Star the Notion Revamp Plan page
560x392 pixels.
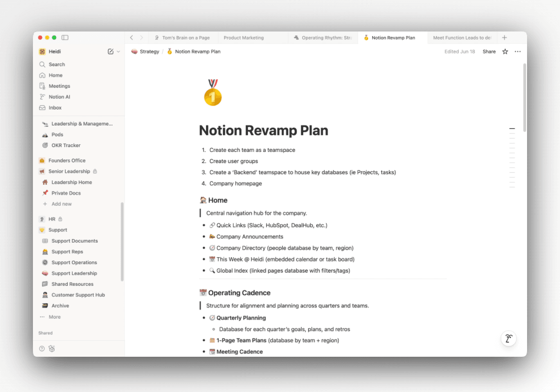504,51
